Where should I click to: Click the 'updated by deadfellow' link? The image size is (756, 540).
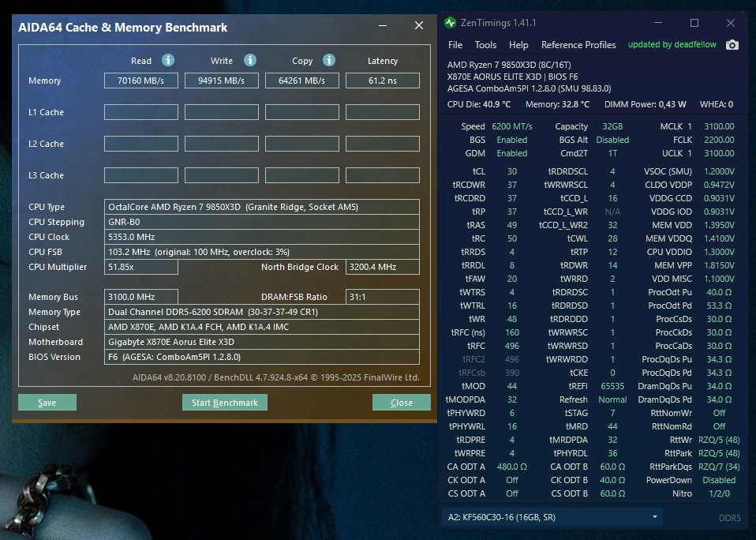[x=672, y=44]
